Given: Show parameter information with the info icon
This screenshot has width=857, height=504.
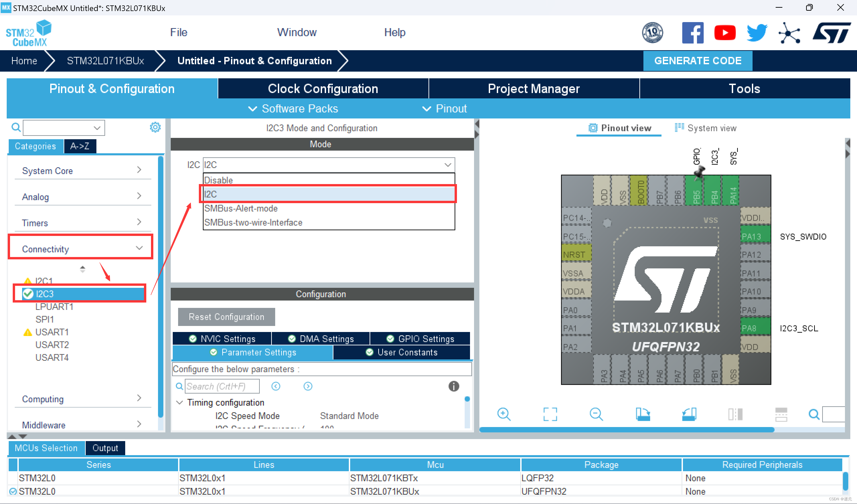Looking at the screenshot, I should [x=454, y=386].
